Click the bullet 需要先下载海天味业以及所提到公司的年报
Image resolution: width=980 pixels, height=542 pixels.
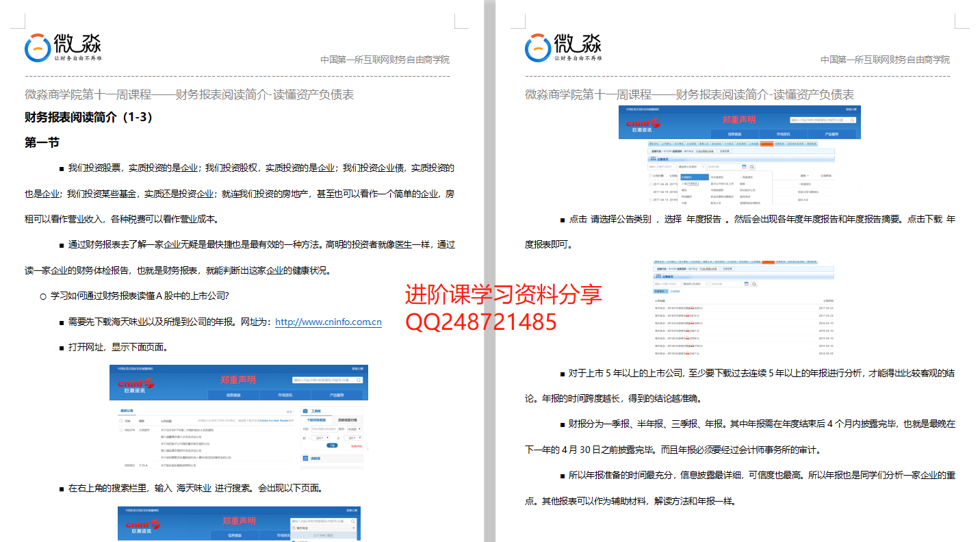tap(220, 322)
